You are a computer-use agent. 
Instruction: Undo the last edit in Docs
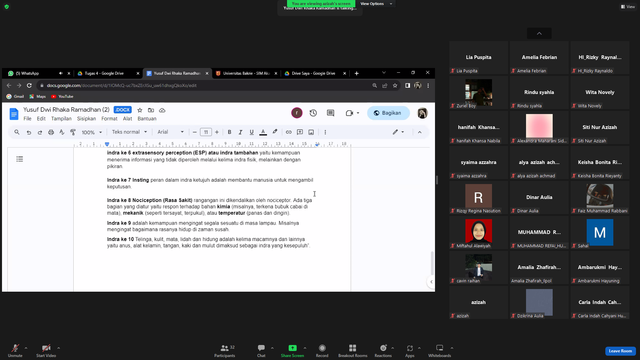(x=29, y=132)
